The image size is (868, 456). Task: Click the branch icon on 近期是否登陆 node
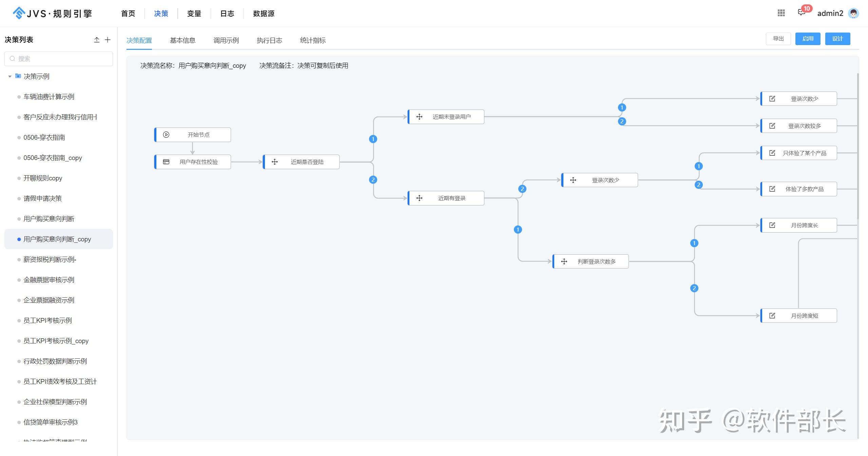click(x=275, y=162)
